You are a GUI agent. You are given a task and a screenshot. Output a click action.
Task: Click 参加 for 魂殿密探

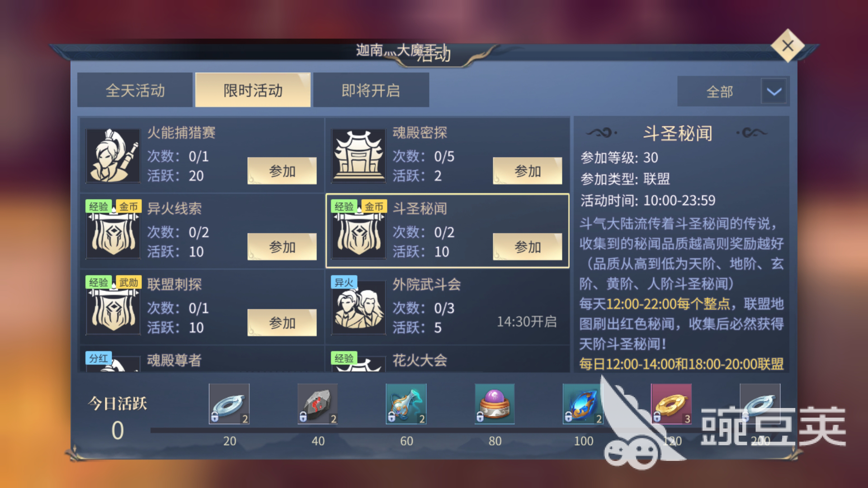pos(528,171)
